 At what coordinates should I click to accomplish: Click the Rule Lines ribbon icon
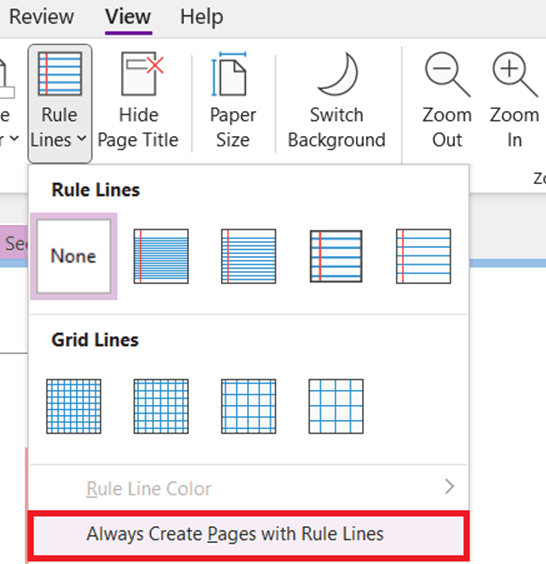[x=60, y=74]
